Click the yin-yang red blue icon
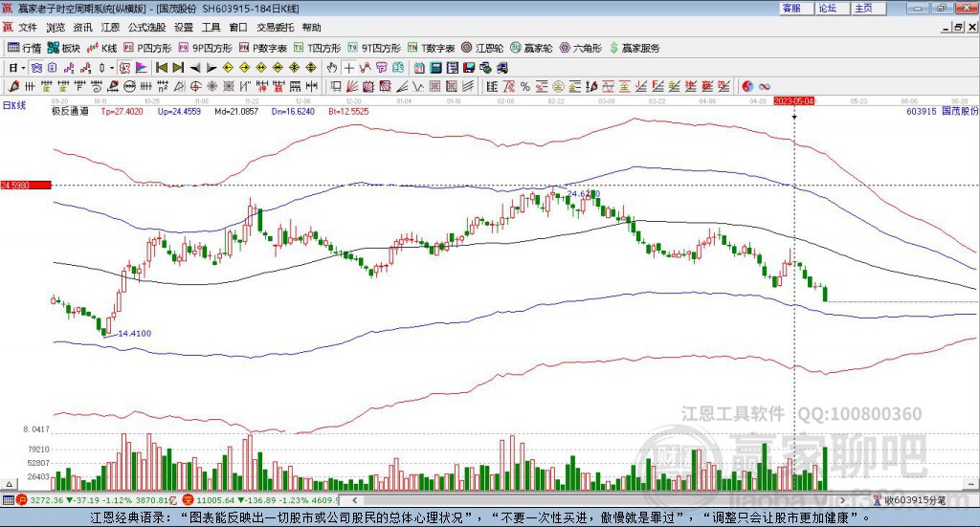Viewport: 980px width, 527px height. pyautogui.click(x=747, y=87)
